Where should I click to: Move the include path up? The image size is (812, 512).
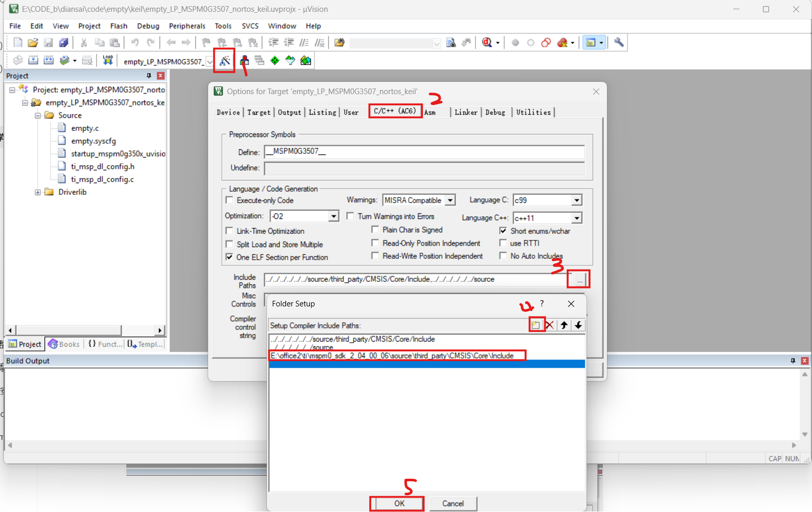[x=564, y=325]
